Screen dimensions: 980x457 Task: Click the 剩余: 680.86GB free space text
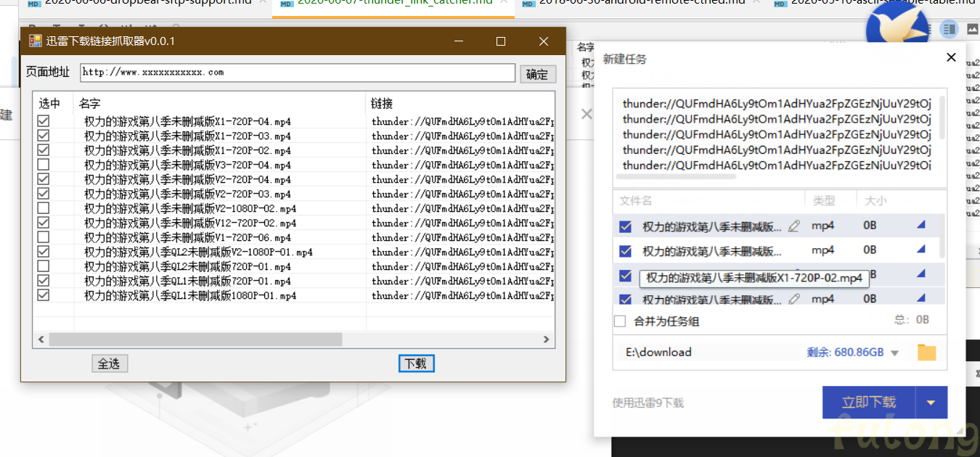point(845,353)
